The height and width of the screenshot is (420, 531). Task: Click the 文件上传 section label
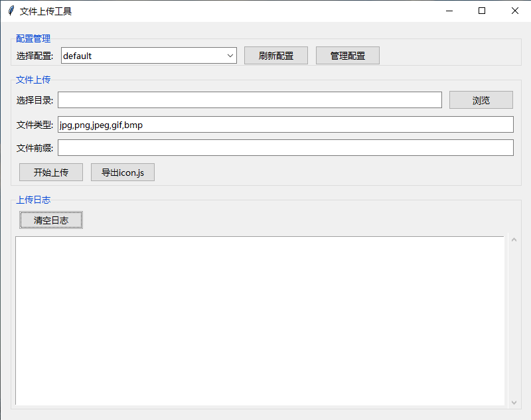coord(33,80)
